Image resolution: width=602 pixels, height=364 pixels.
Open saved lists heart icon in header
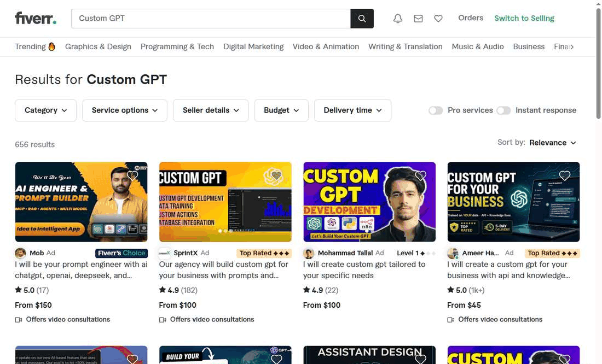(x=438, y=19)
